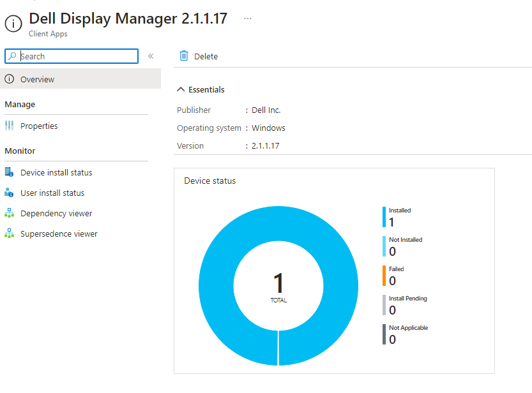Open the Device install status page
Screen dimensions: 532x393
pos(56,172)
